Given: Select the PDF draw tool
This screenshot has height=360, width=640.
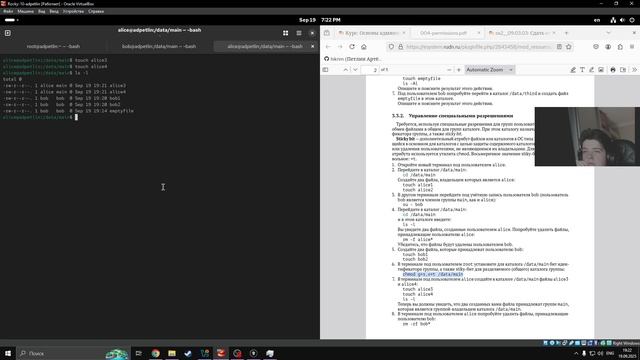Looking at the screenshot, I should click(591, 70).
